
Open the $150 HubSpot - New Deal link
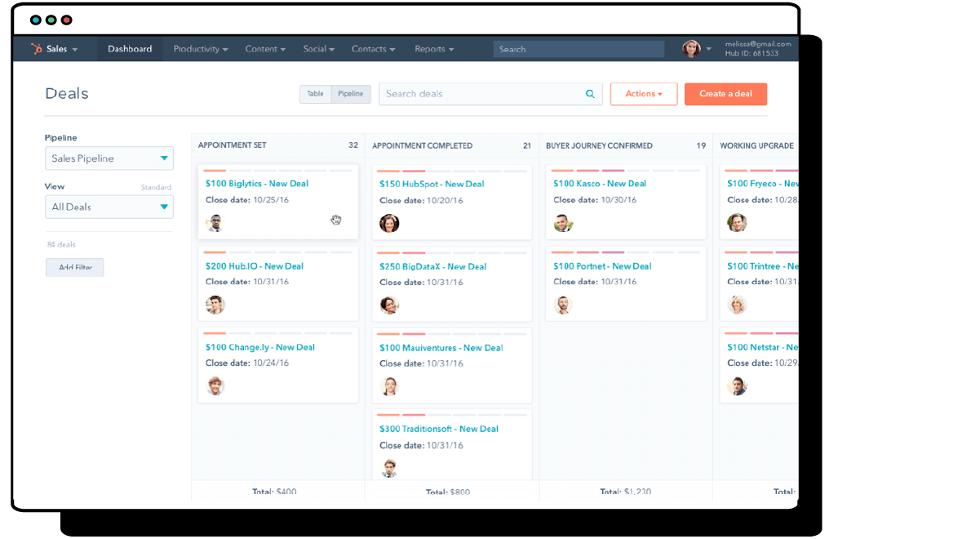click(432, 185)
